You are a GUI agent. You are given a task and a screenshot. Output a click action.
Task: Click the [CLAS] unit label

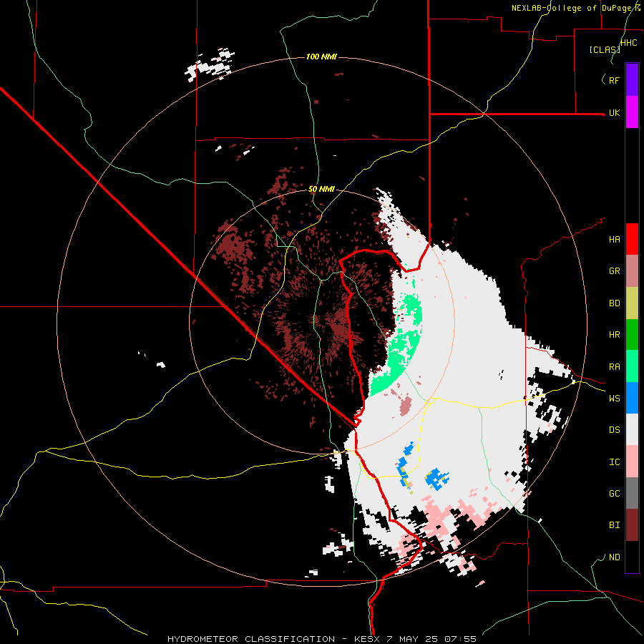click(x=605, y=49)
